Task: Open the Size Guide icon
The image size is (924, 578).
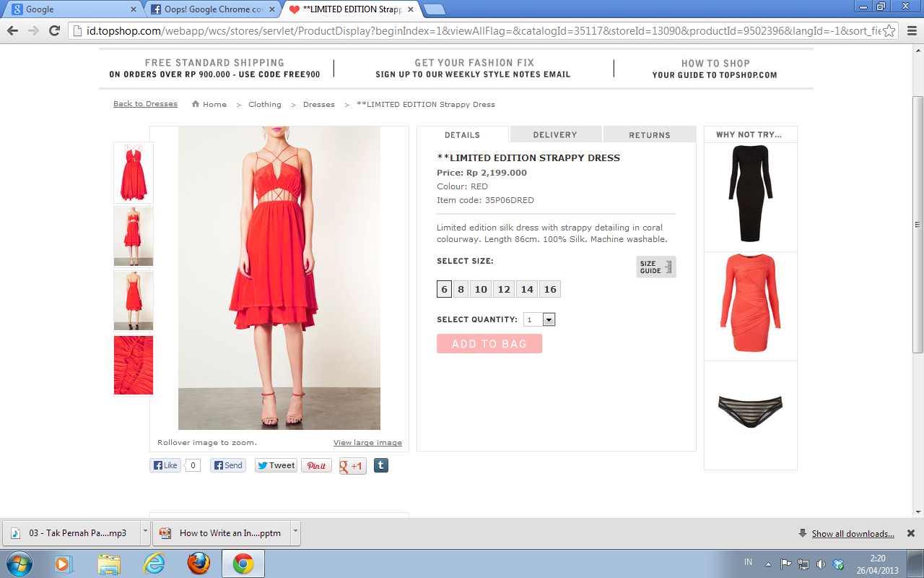Action: click(x=656, y=267)
